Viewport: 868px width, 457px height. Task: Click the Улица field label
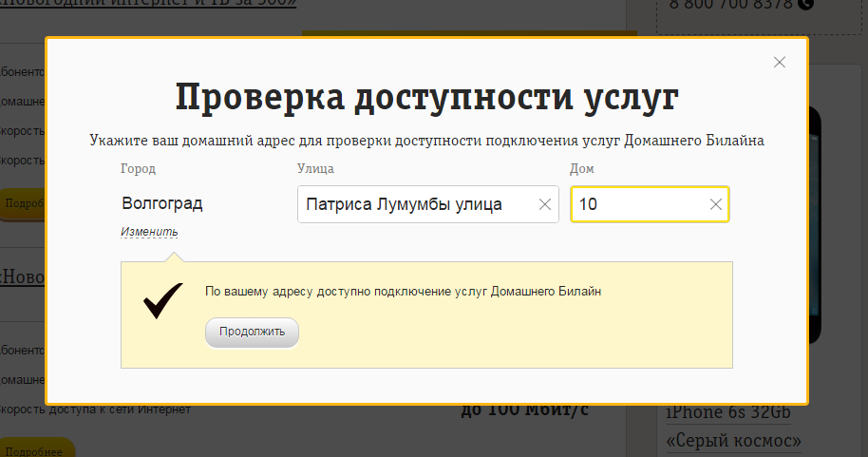coord(315,169)
